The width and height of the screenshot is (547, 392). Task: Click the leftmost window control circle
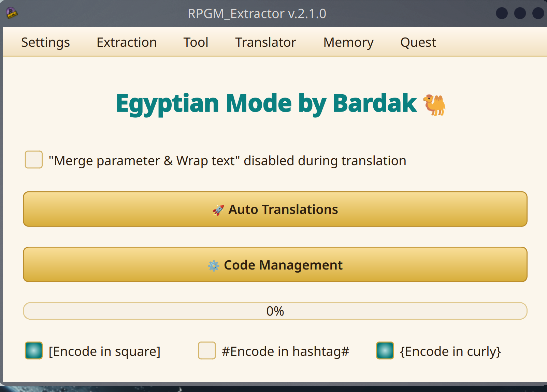[x=502, y=13]
